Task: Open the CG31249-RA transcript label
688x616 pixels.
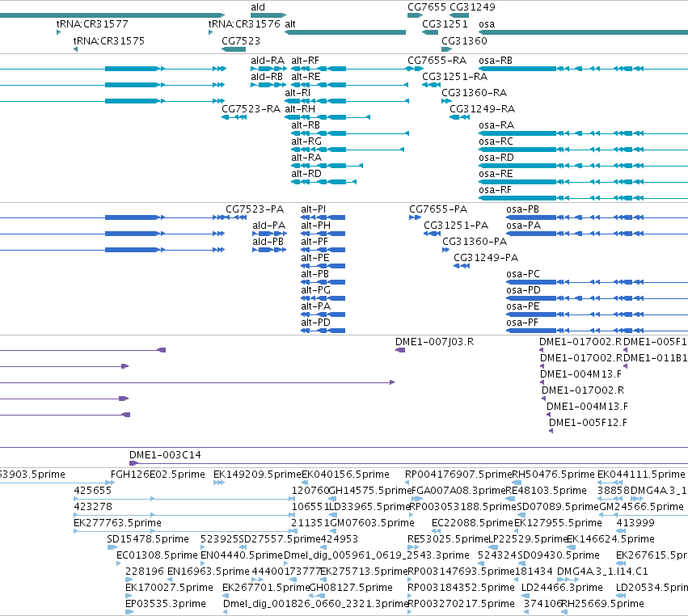Action: point(482,109)
